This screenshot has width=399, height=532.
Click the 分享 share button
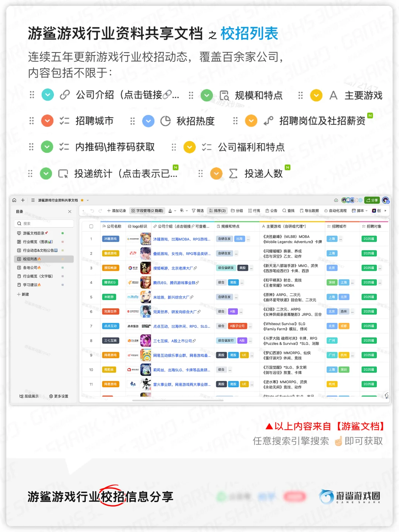[372, 200]
